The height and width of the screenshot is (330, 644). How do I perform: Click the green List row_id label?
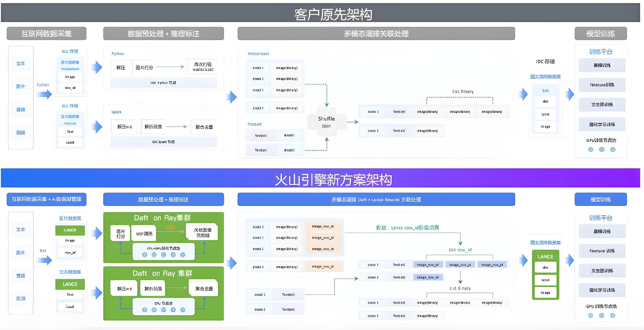(x=460, y=250)
